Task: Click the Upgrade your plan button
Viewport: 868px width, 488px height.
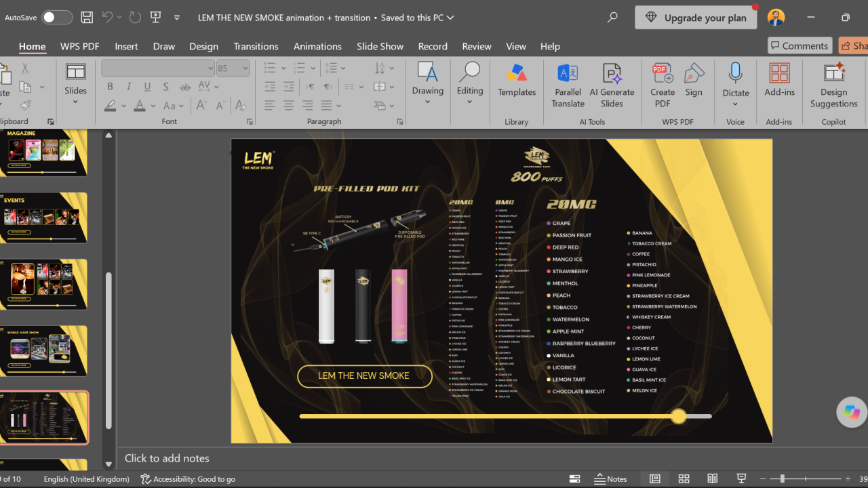Action: (696, 18)
